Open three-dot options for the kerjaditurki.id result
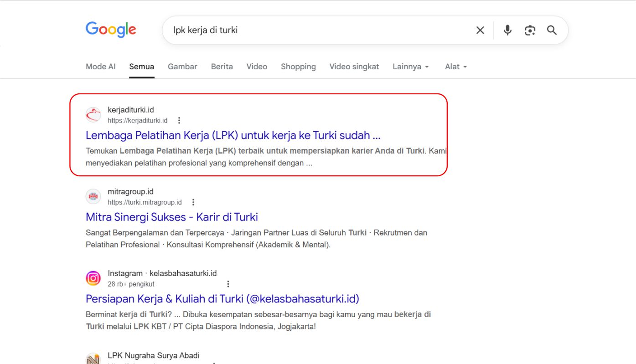 (179, 120)
